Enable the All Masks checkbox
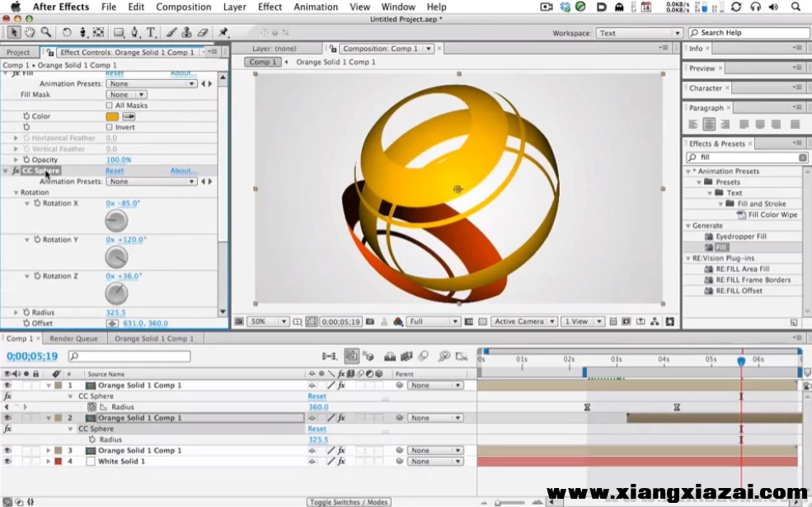This screenshot has height=507, width=812. [109, 106]
